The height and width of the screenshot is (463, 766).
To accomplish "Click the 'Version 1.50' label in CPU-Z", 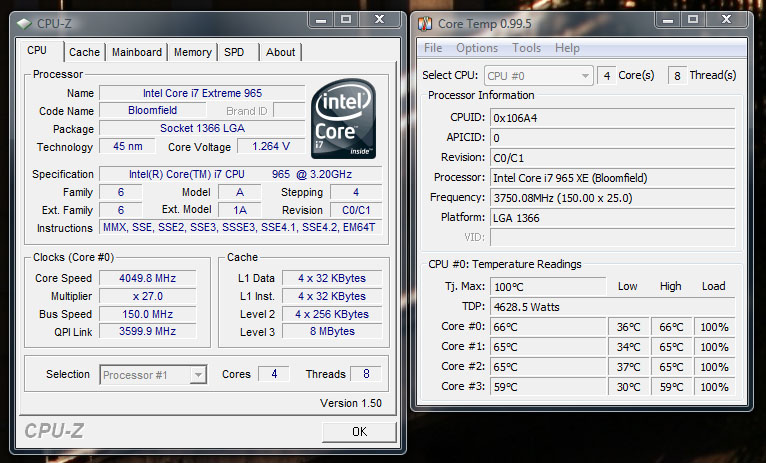I will click(351, 403).
